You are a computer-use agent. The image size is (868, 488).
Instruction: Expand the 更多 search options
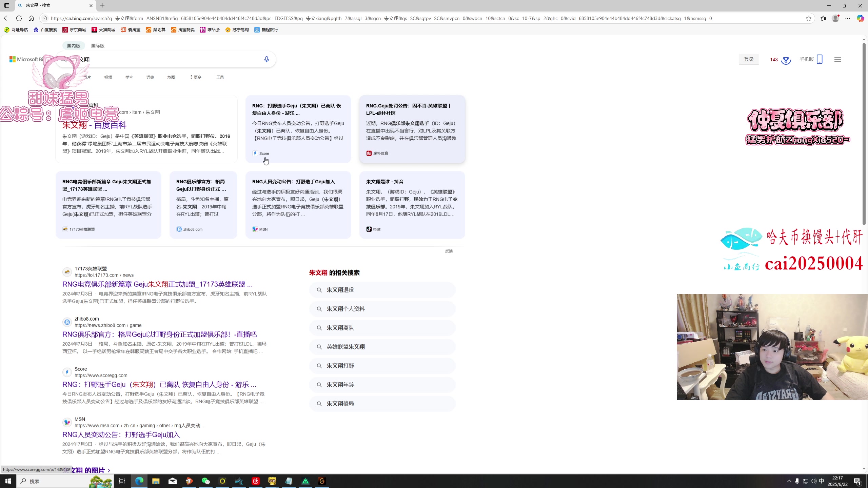coord(196,77)
